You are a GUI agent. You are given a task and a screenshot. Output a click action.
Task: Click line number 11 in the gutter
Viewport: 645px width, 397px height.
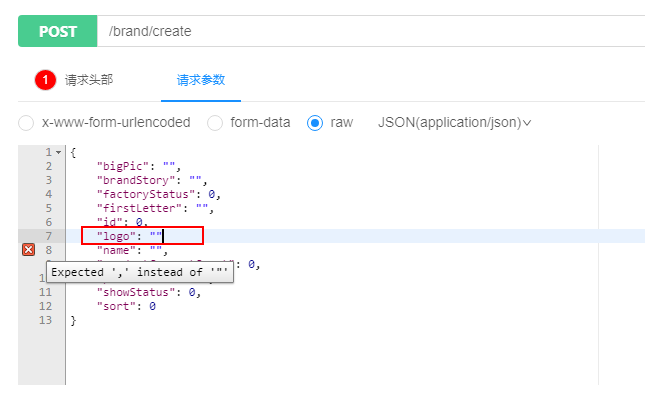point(45,292)
